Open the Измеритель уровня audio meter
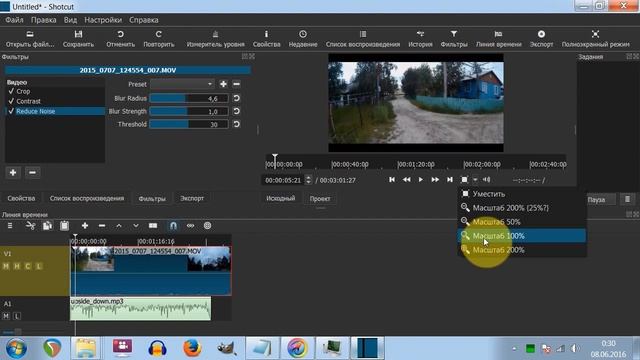Viewport: 640px width, 360px height. [x=216, y=39]
